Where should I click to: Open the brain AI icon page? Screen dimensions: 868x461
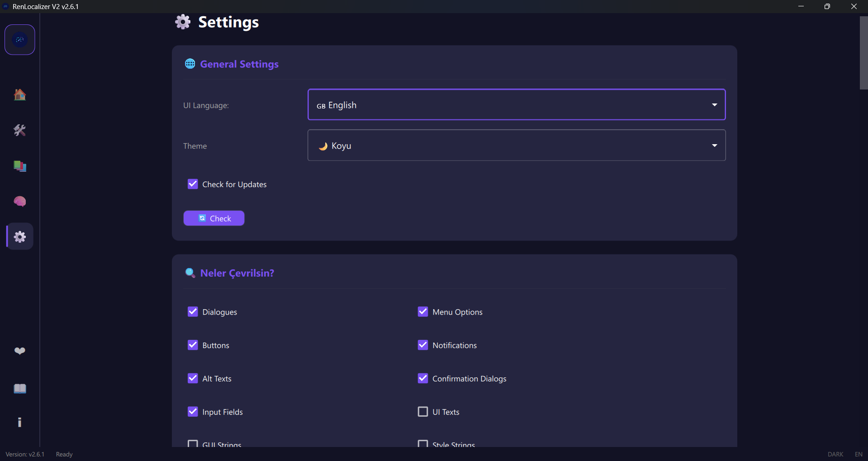20,201
